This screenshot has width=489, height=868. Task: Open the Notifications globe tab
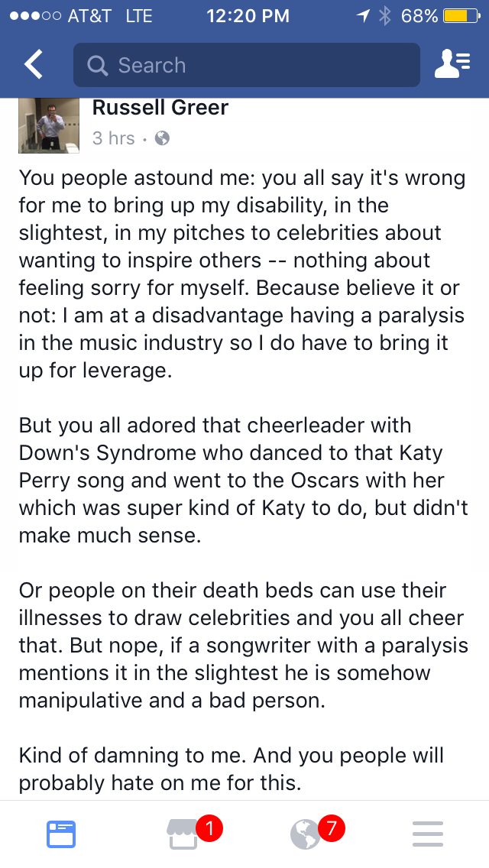[305, 835]
